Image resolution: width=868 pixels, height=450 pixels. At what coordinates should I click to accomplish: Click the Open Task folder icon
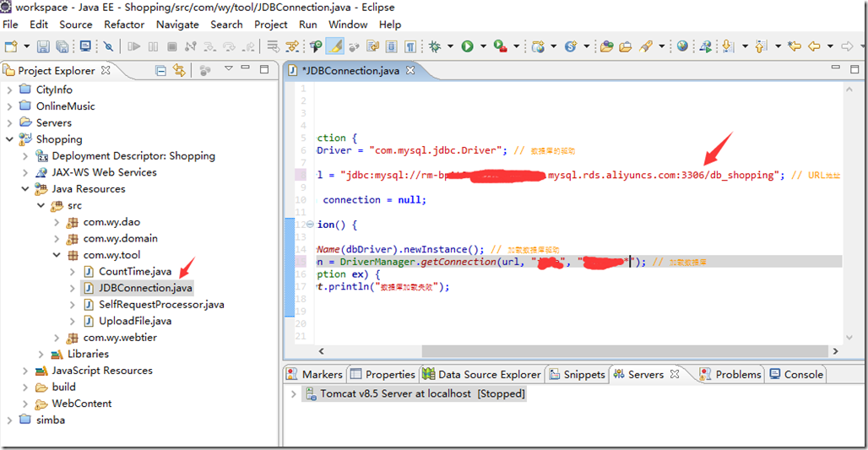point(626,46)
